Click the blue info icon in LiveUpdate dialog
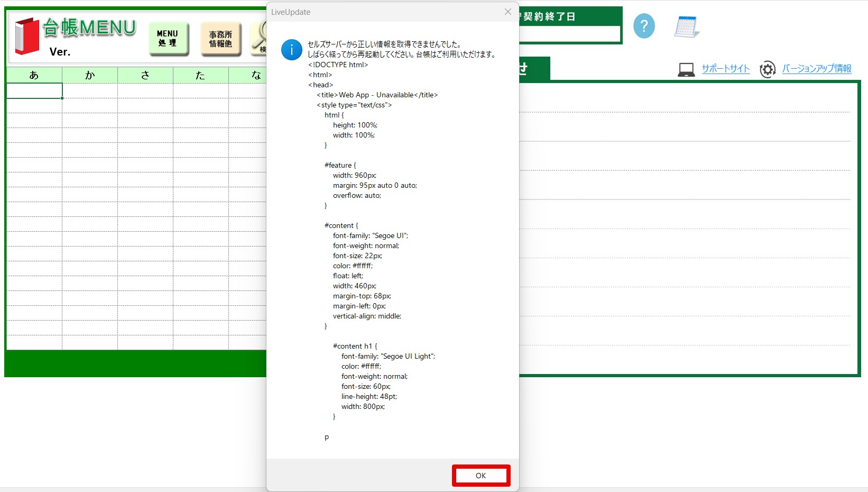 (x=292, y=50)
